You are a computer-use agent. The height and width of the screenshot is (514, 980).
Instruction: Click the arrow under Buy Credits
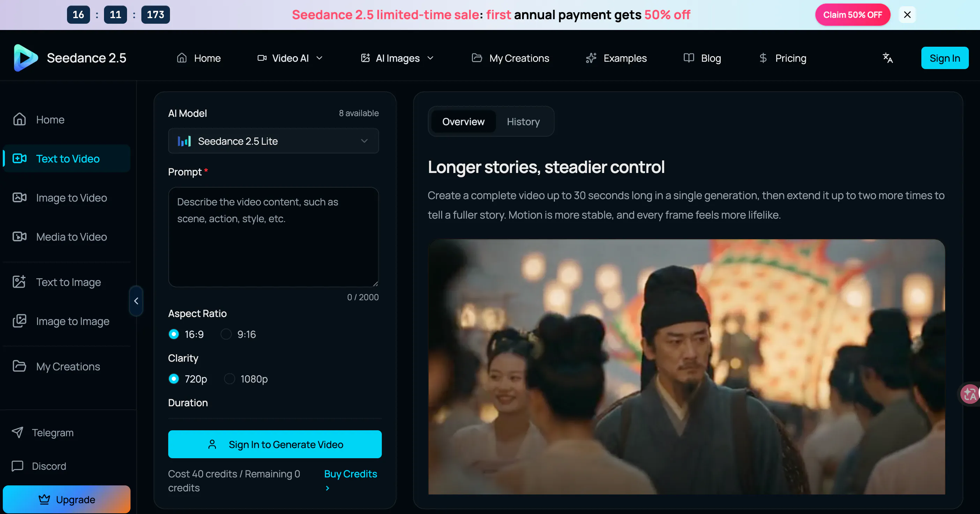click(x=328, y=488)
